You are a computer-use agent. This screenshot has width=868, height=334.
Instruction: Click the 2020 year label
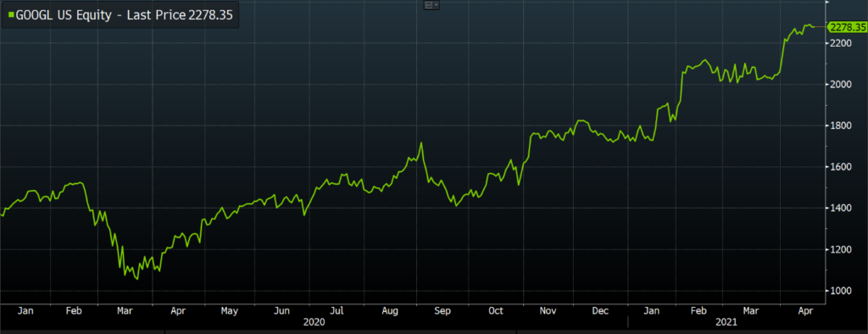[x=314, y=322]
